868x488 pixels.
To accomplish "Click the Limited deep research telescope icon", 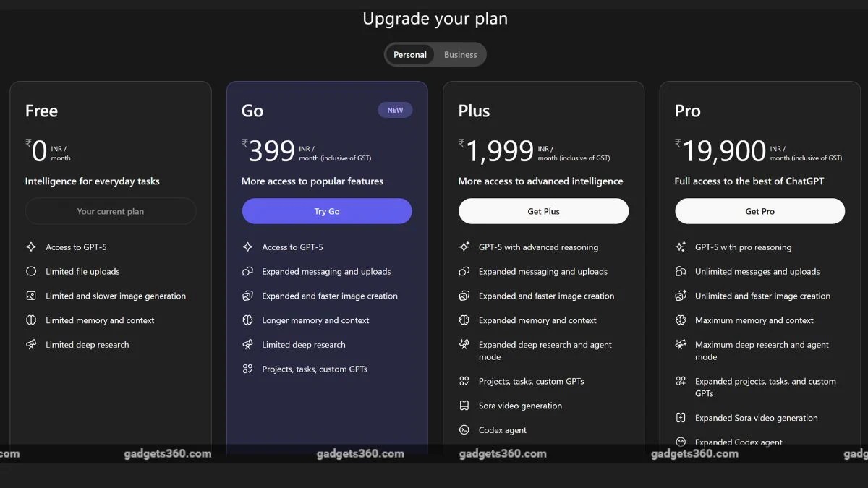I will pyautogui.click(x=31, y=345).
